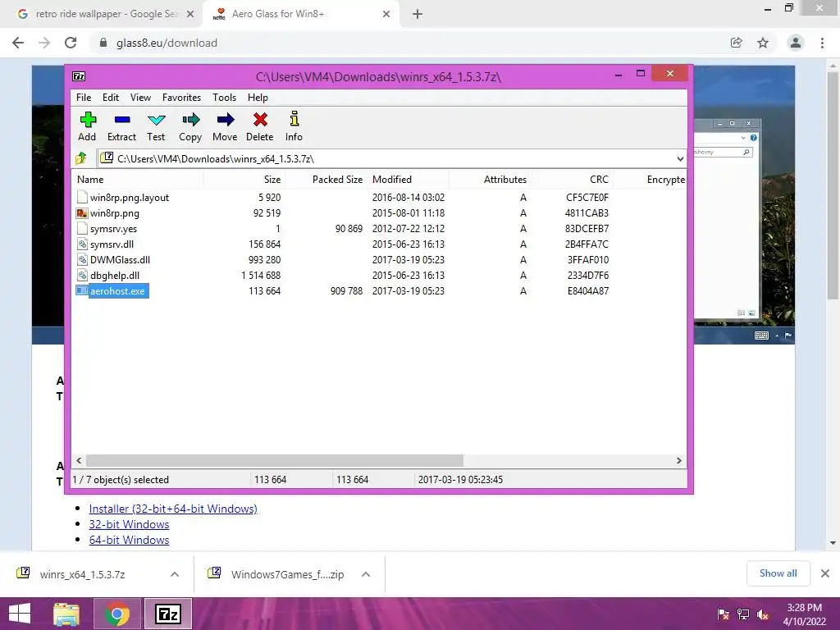
Task: Open the Chrome profile avatar
Action: 796,43
